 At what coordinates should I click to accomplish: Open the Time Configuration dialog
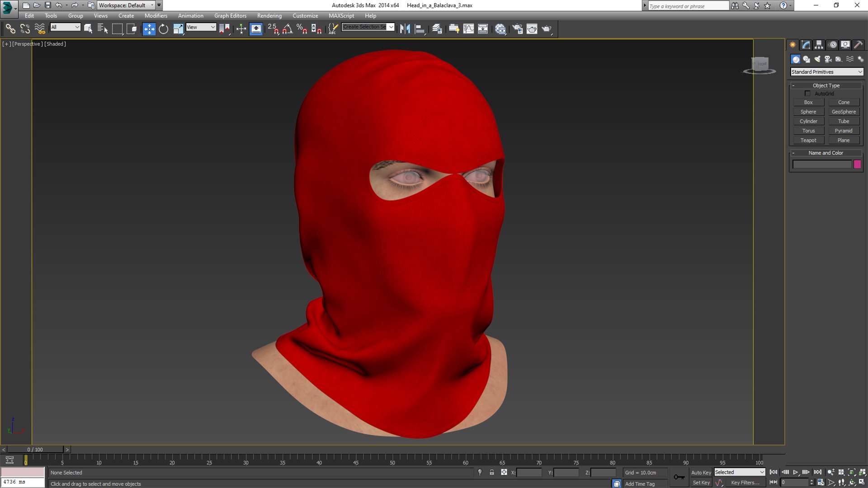(821, 483)
